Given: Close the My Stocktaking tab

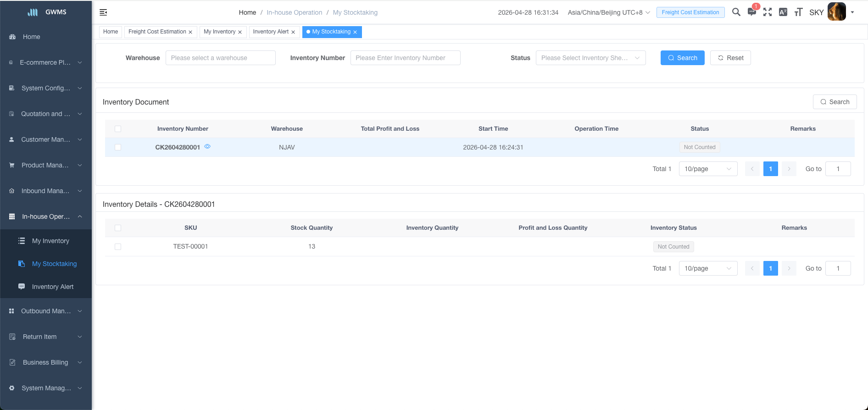Looking at the screenshot, I should point(355,32).
